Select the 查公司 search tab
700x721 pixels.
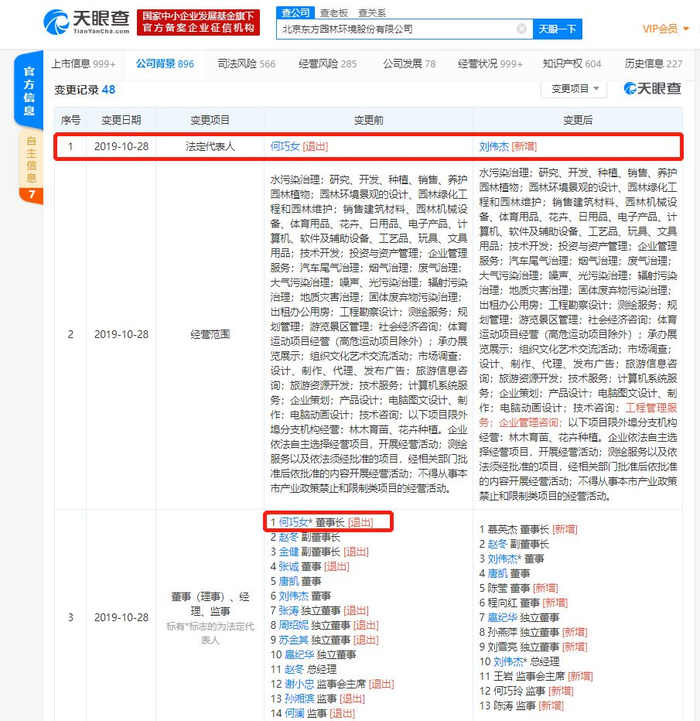tap(295, 12)
